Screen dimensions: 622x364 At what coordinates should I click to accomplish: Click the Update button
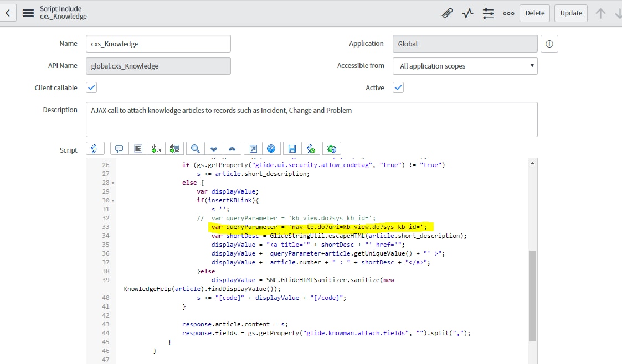coord(570,13)
